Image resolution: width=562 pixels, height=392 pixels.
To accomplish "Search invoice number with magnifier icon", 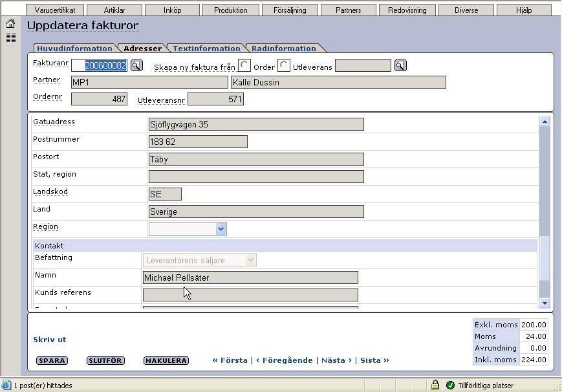I will (136, 65).
